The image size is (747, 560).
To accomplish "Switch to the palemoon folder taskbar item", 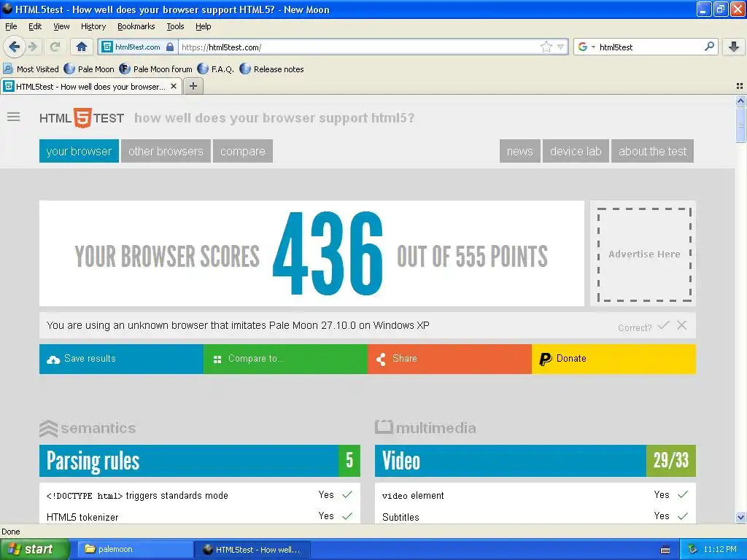I will coord(135,549).
